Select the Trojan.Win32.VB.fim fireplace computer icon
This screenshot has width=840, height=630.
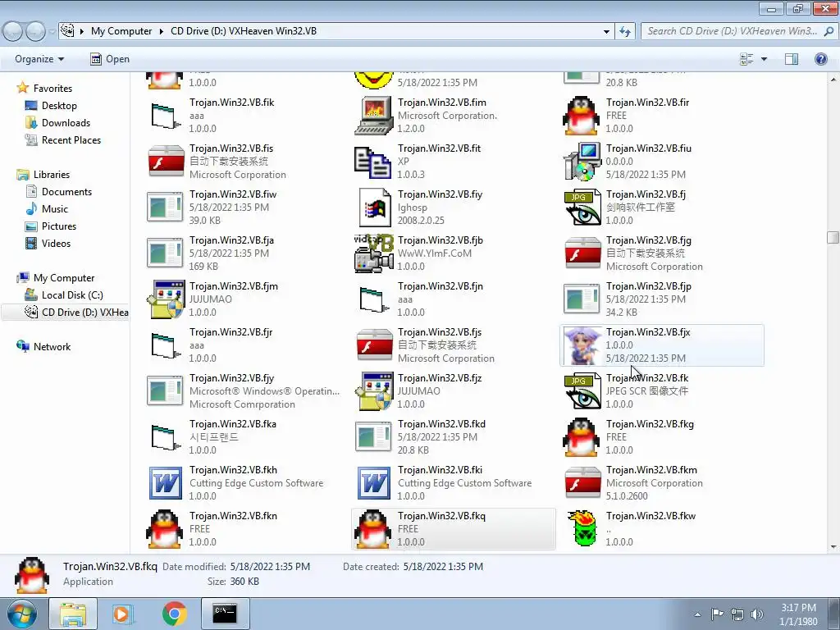373,116
